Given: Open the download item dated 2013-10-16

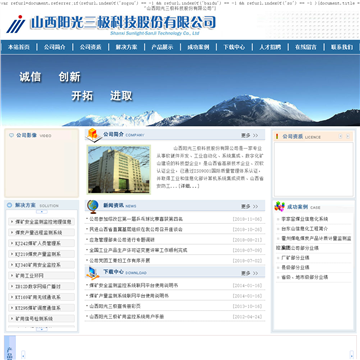Looking at the screenshot, I should 115,306.
